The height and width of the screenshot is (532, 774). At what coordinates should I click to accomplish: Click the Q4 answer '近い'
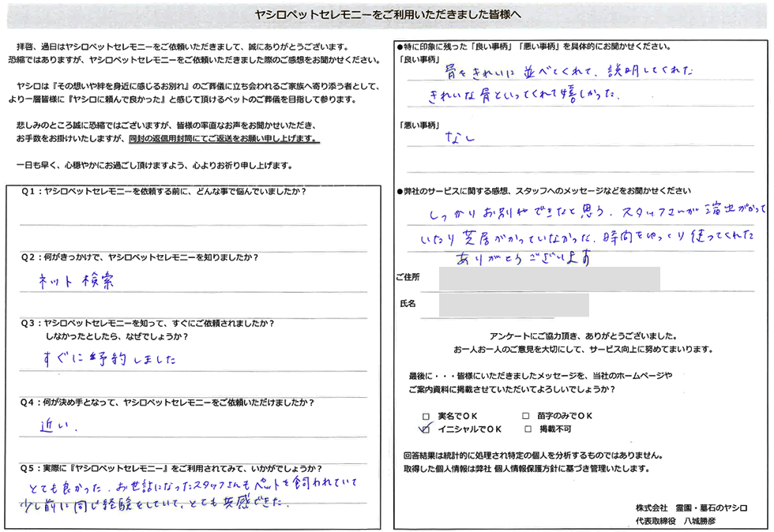55,426
